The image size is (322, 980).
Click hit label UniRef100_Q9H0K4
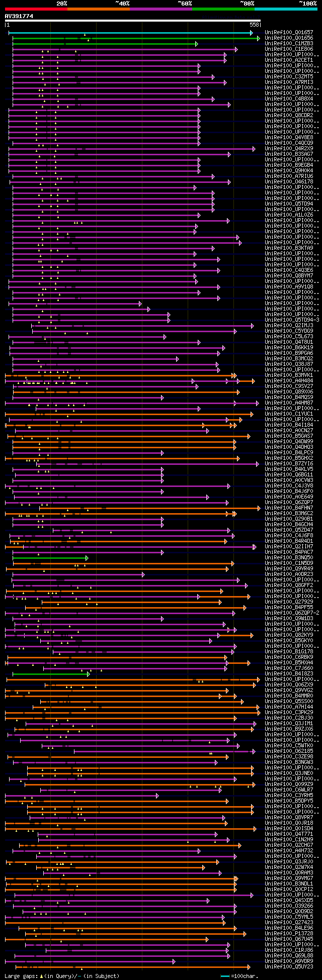point(289,171)
